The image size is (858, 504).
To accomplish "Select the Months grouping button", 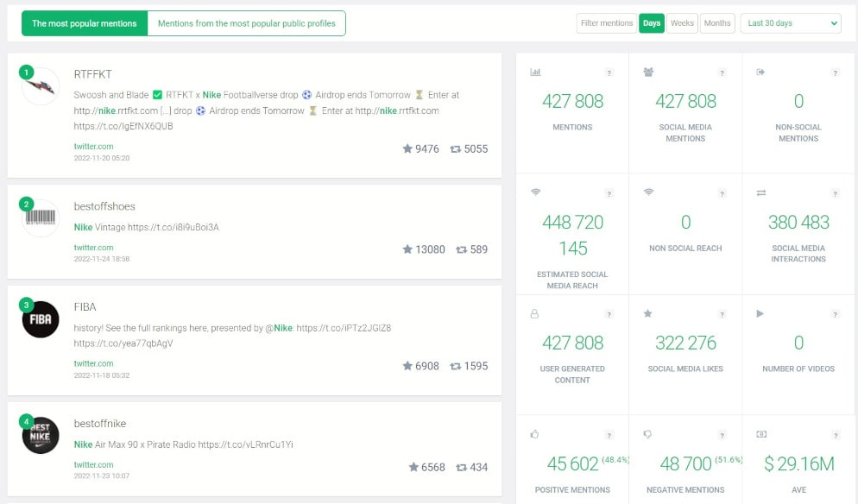I will [x=716, y=23].
